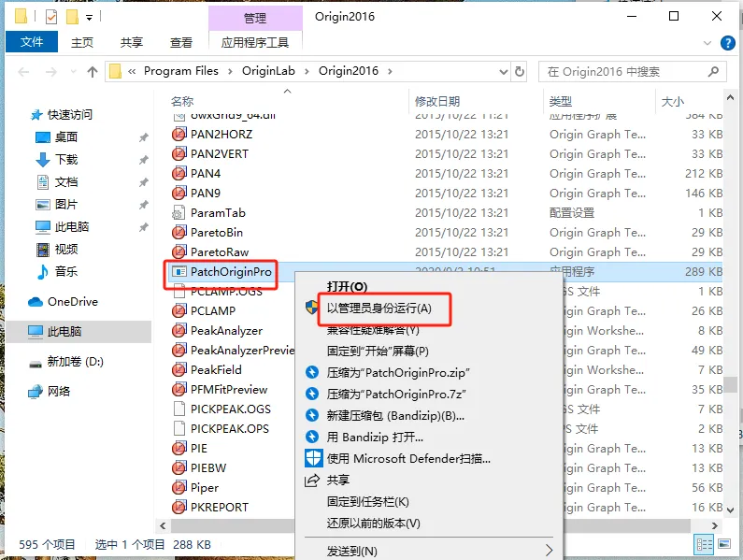Click the refresh icon beside address bar
The image size is (743, 560).
click(520, 71)
